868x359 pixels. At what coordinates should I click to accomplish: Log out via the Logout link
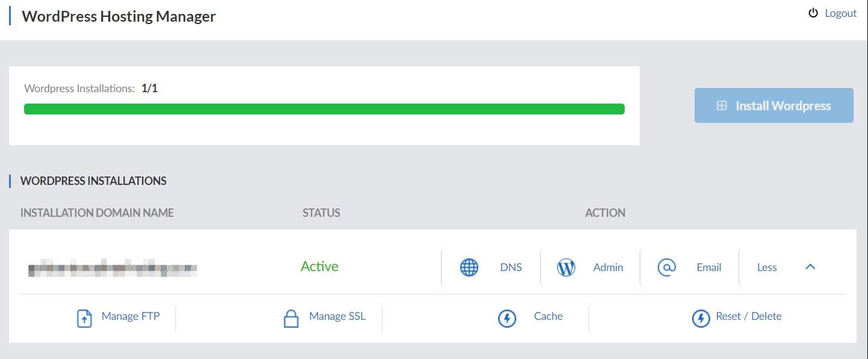(x=840, y=13)
